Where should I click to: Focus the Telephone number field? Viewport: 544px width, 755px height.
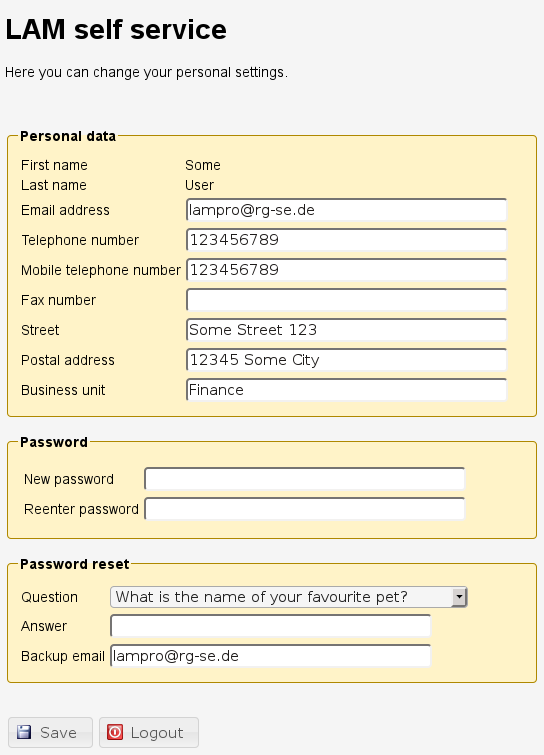[x=346, y=240]
